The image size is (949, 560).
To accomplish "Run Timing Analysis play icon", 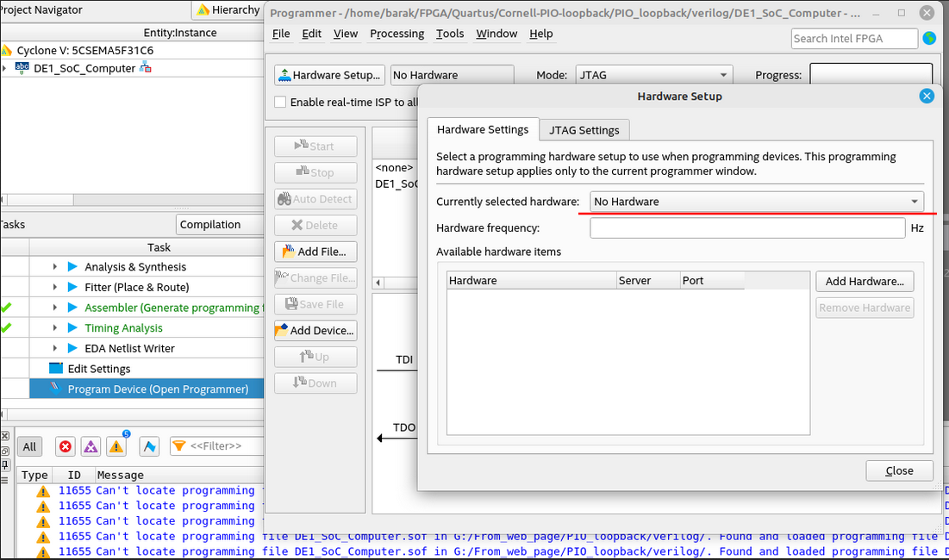I will (x=72, y=327).
